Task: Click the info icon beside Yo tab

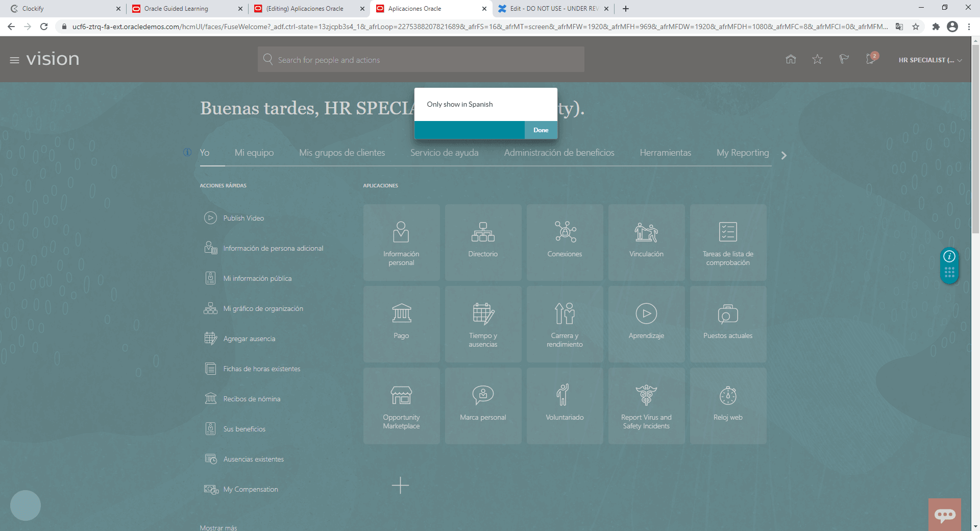Action: point(187,152)
